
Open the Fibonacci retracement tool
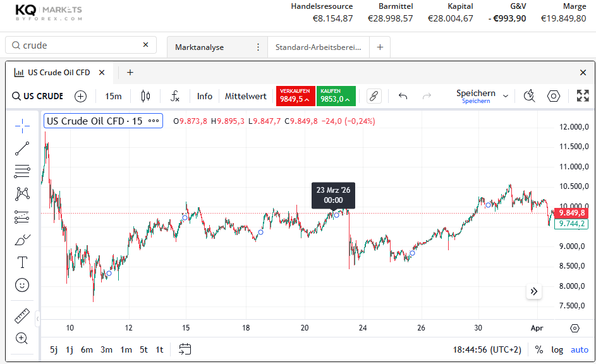coord(22,171)
